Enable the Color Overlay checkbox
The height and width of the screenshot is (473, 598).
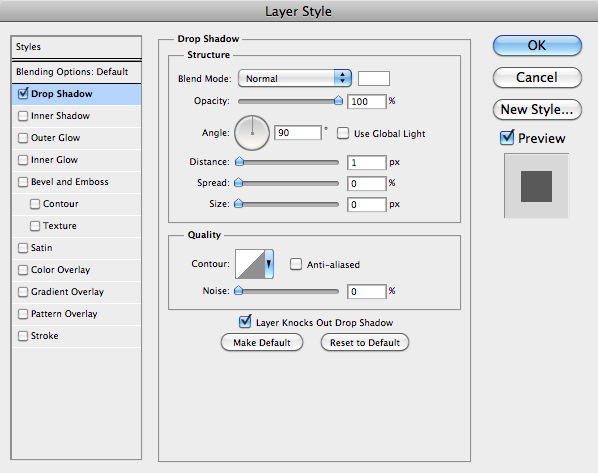[23, 270]
